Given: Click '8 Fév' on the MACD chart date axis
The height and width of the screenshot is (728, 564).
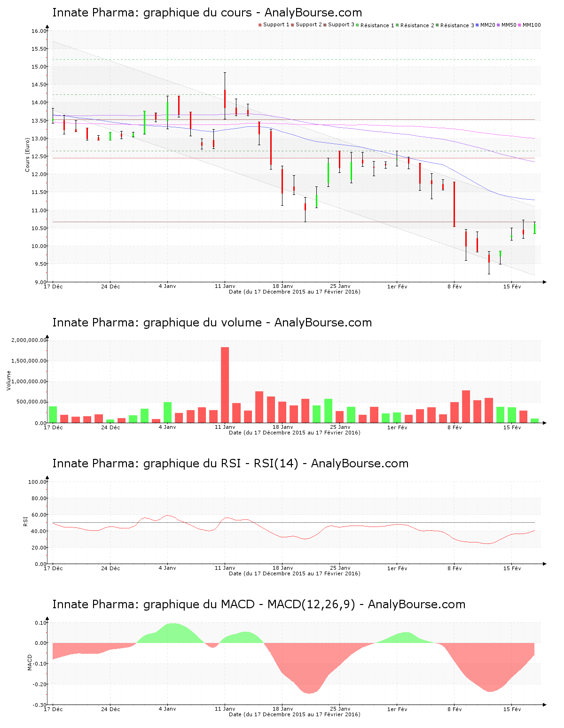Looking at the screenshot, I should pos(454,709).
